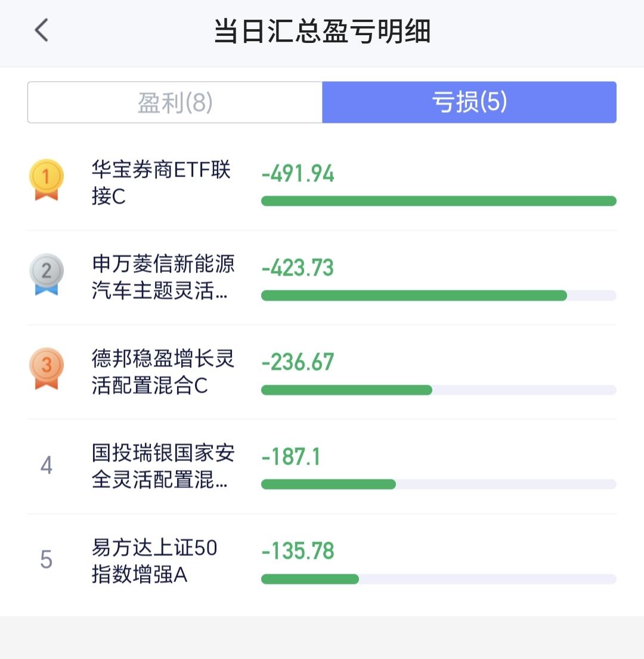Click the silver rank 2 medal icon

coord(46,274)
